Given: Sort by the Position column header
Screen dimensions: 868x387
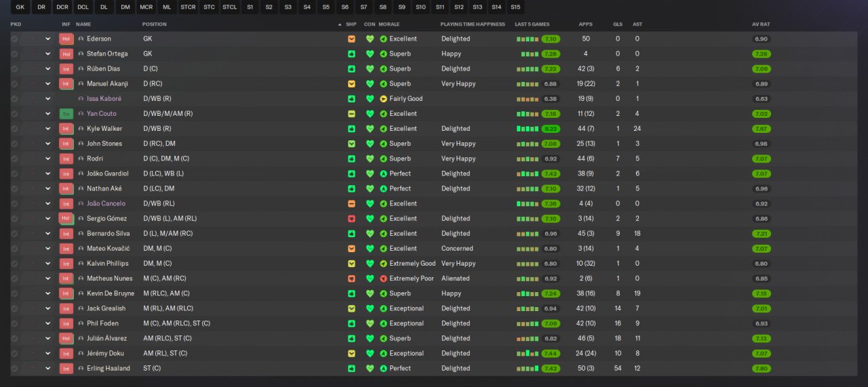Looking at the screenshot, I should coord(154,24).
